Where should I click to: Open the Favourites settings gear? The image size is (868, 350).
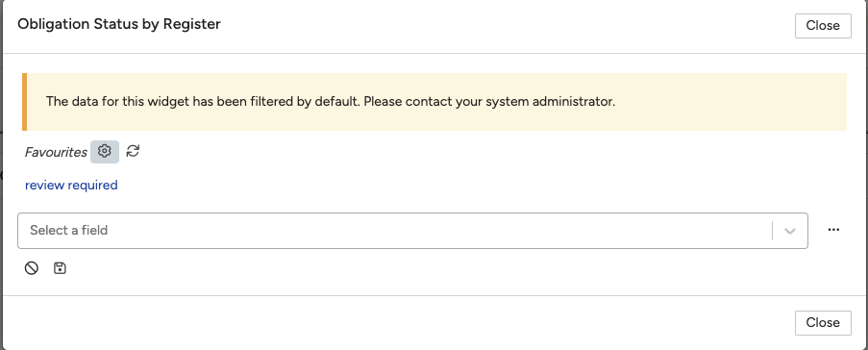coord(105,151)
